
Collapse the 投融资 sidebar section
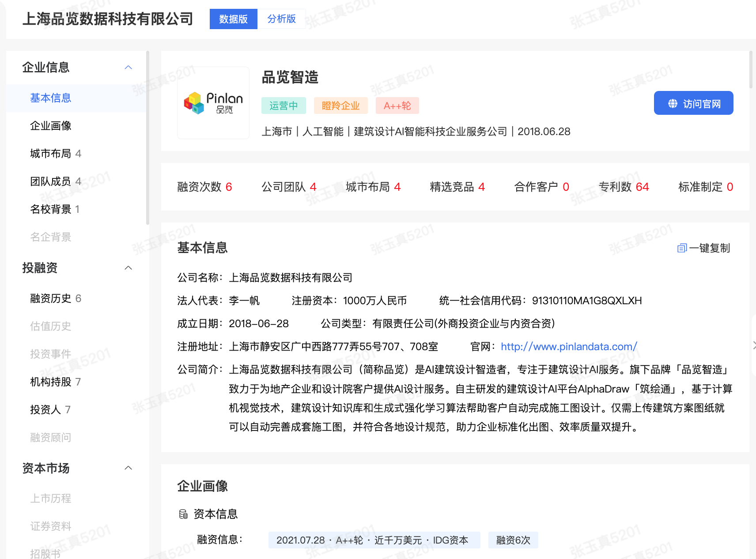129,268
